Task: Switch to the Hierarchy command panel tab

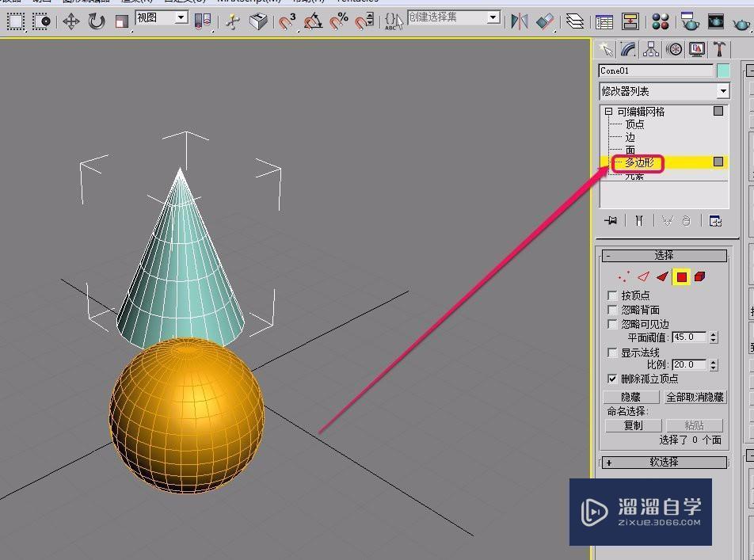Action: click(x=651, y=48)
